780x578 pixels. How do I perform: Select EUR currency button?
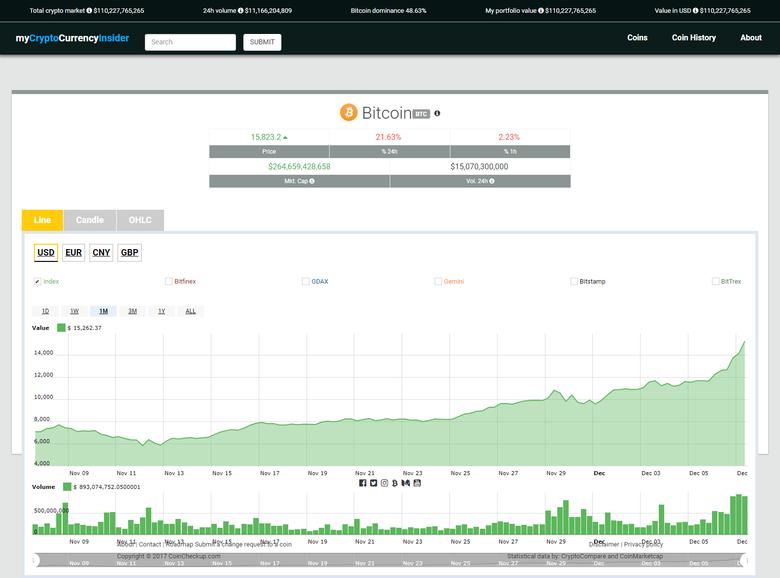tap(73, 253)
